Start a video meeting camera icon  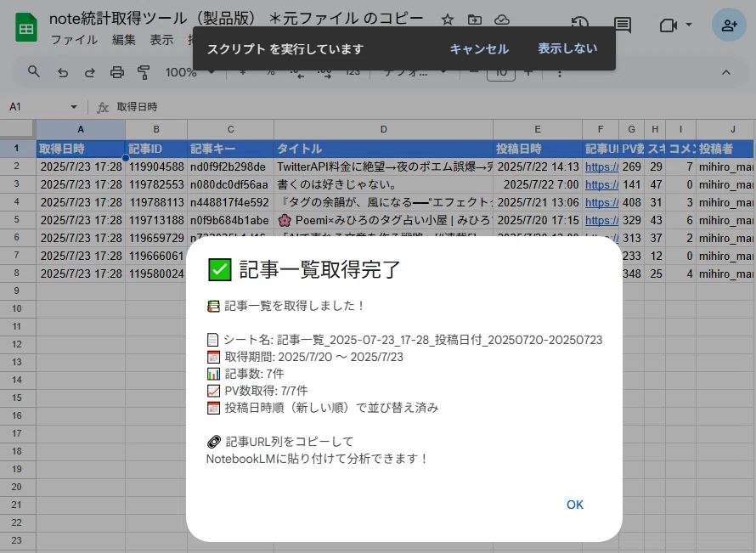669,25
